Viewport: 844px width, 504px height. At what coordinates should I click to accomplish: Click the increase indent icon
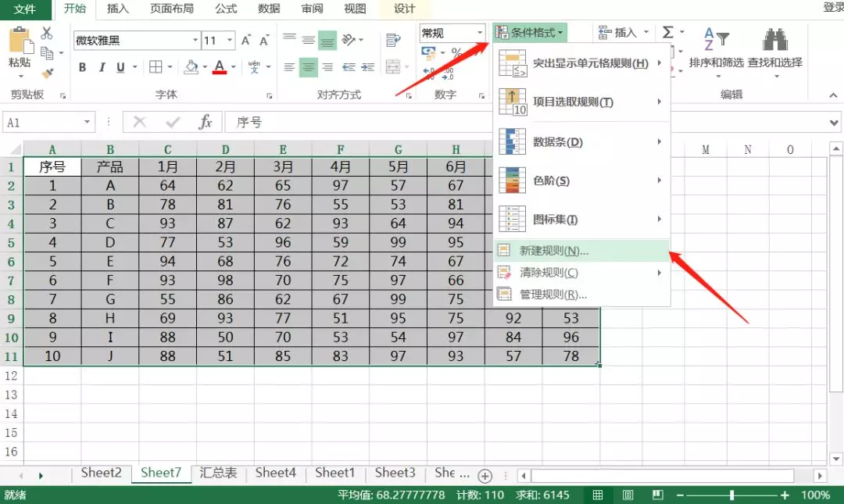pyautogui.click(x=367, y=67)
